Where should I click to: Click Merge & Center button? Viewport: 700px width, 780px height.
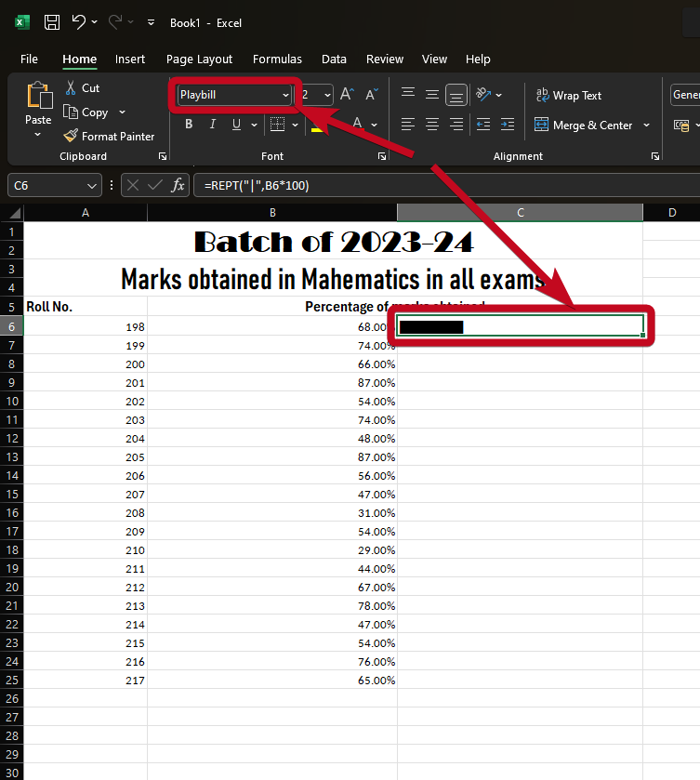tap(583, 125)
